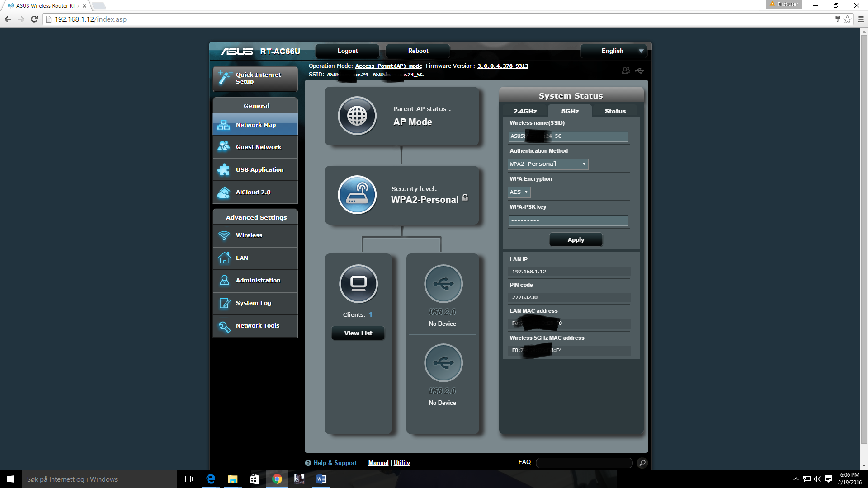Click the Apply button
The height and width of the screenshot is (488, 868).
point(576,239)
